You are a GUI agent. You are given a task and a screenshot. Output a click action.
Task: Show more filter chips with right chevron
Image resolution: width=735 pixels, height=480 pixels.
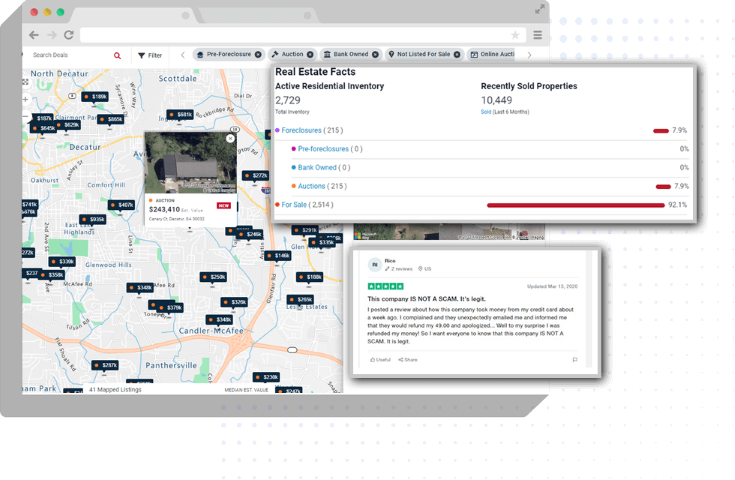tap(529, 55)
